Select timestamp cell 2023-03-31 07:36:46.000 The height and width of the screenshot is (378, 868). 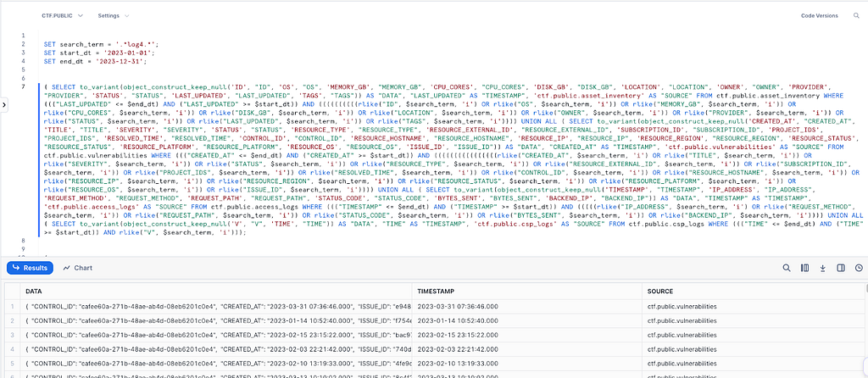click(x=526, y=306)
